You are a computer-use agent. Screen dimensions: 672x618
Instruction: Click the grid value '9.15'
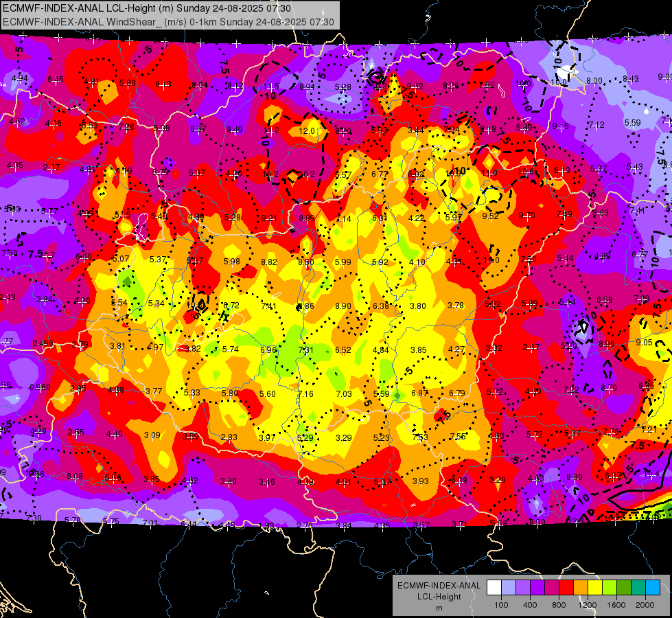point(560,126)
